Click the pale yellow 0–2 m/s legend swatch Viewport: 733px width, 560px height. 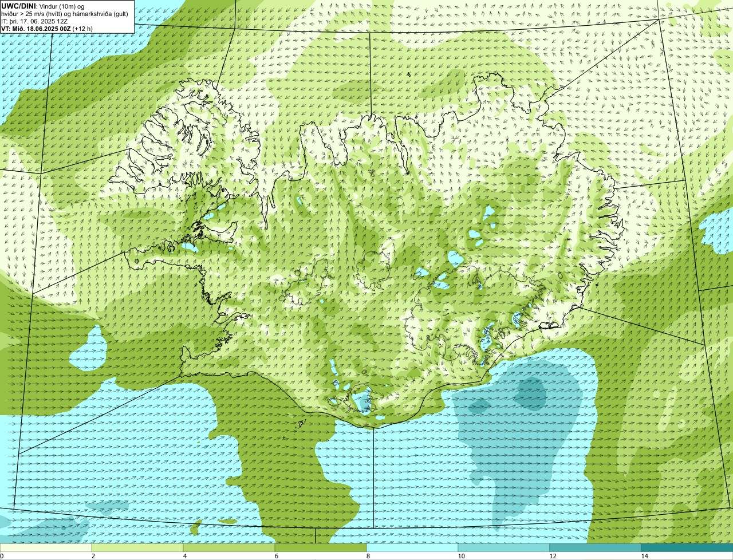tap(46, 547)
